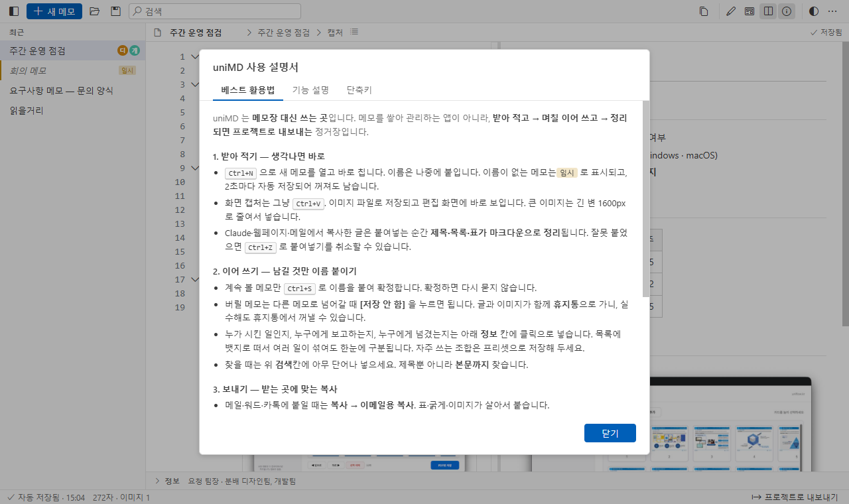This screenshot has width=849, height=504.
Task: Toggle dark/light theme icon
Action: [814, 11]
